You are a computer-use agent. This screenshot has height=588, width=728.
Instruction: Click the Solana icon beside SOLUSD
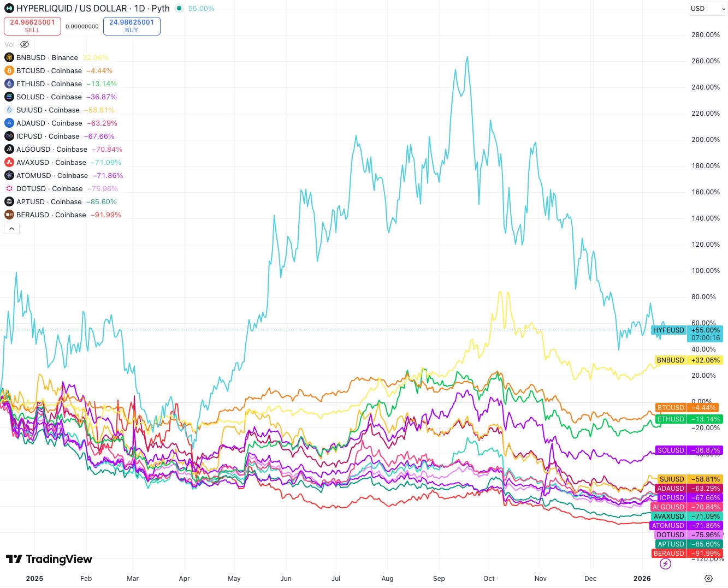click(x=9, y=97)
